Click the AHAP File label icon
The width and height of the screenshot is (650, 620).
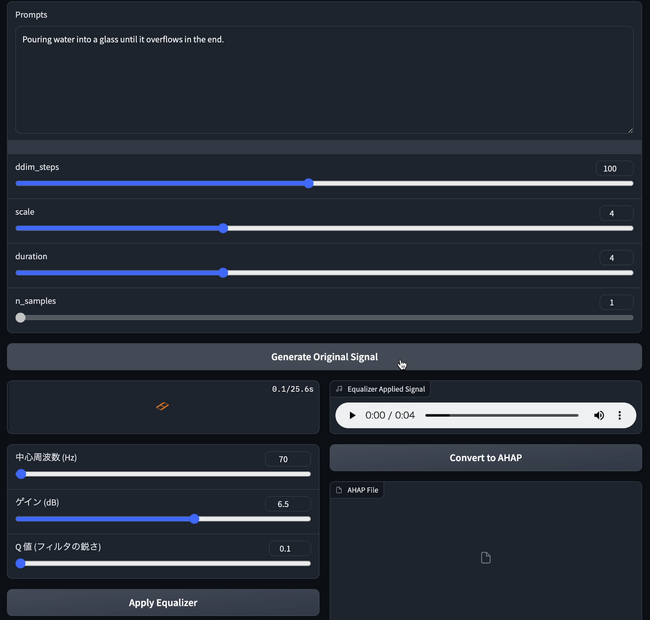[x=339, y=490]
